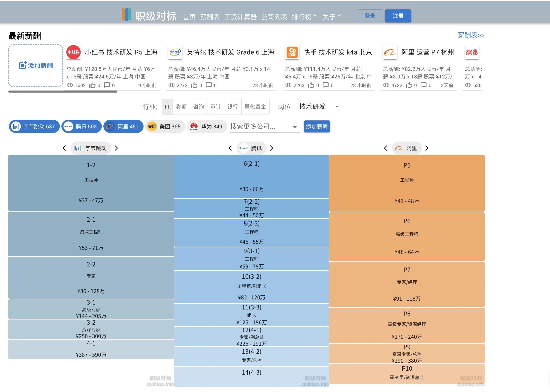
Task: Open 公司列表 in navigation
Action: 274,17
